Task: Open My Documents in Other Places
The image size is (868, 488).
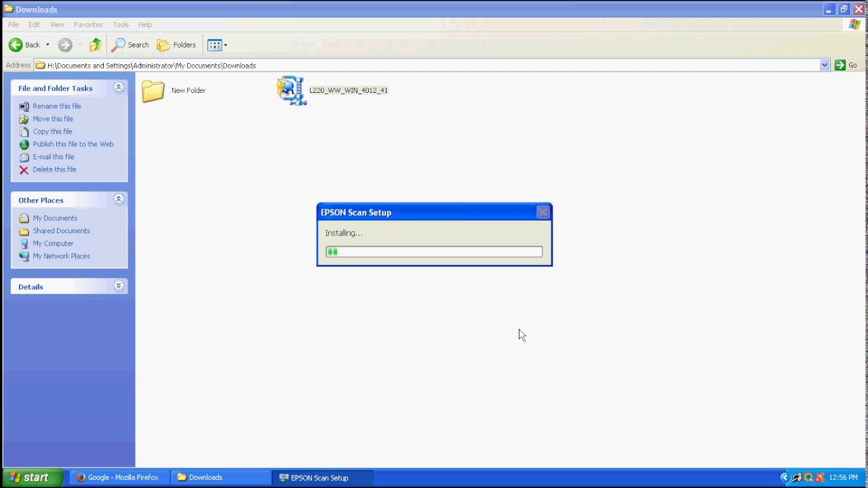Action: click(x=55, y=218)
